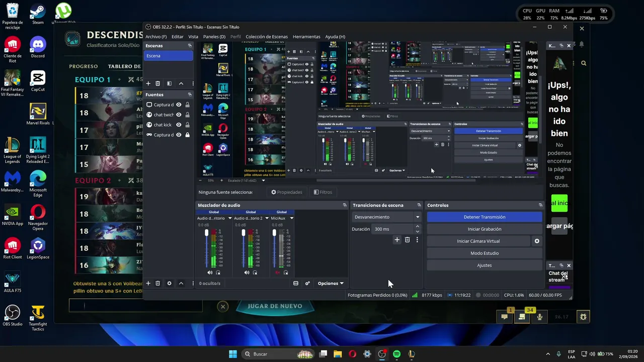Enable Modo Estudio
This screenshot has width=644, height=362.
tap(485, 253)
